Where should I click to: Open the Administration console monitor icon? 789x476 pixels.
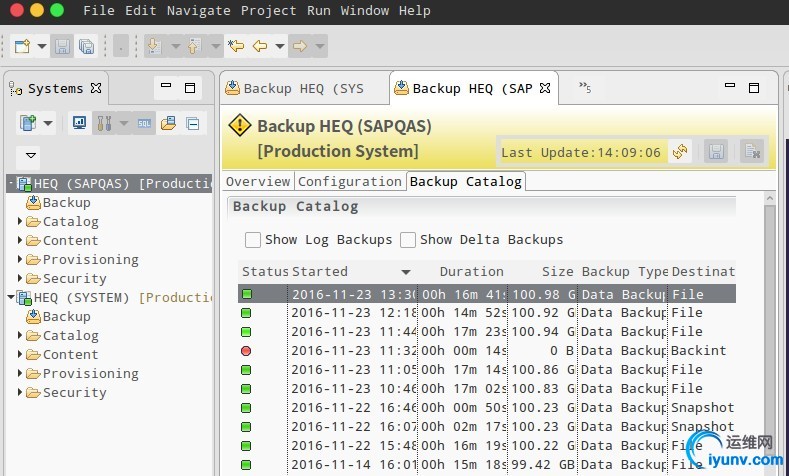[79, 123]
